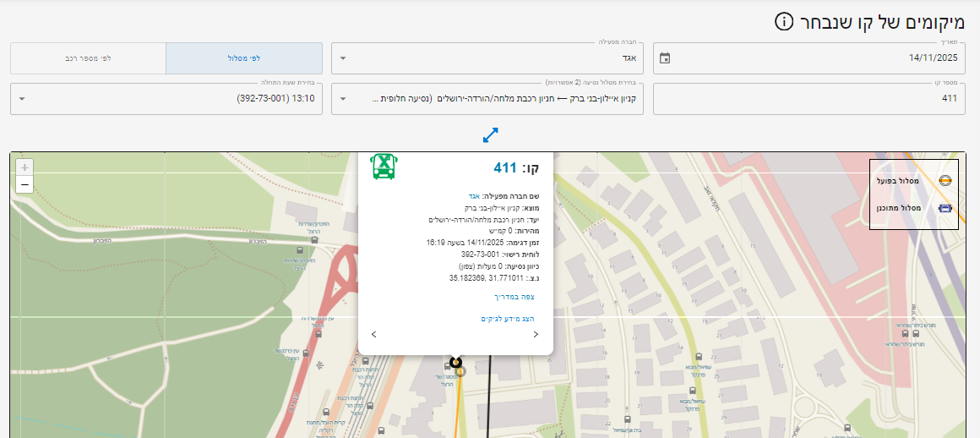This screenshot has width=980, height=438.
Task: Go to next sample with popup right arrow
Action: click(536, 334)
